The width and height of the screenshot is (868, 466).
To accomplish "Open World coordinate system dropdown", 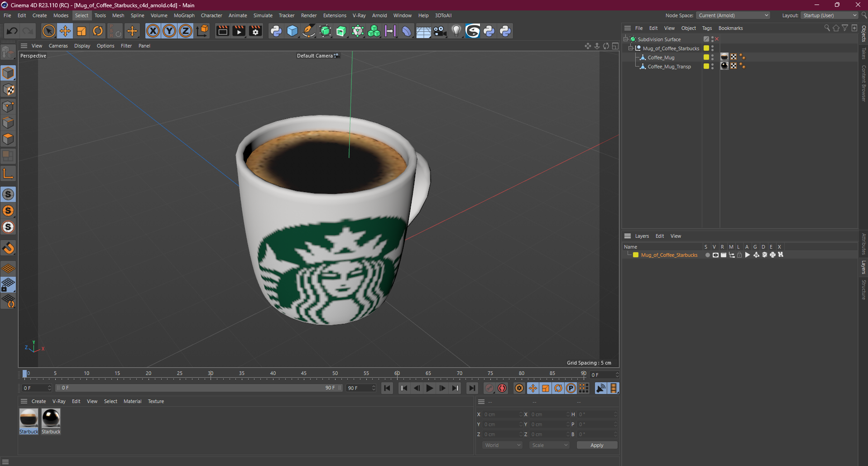I will pos(502,445).
